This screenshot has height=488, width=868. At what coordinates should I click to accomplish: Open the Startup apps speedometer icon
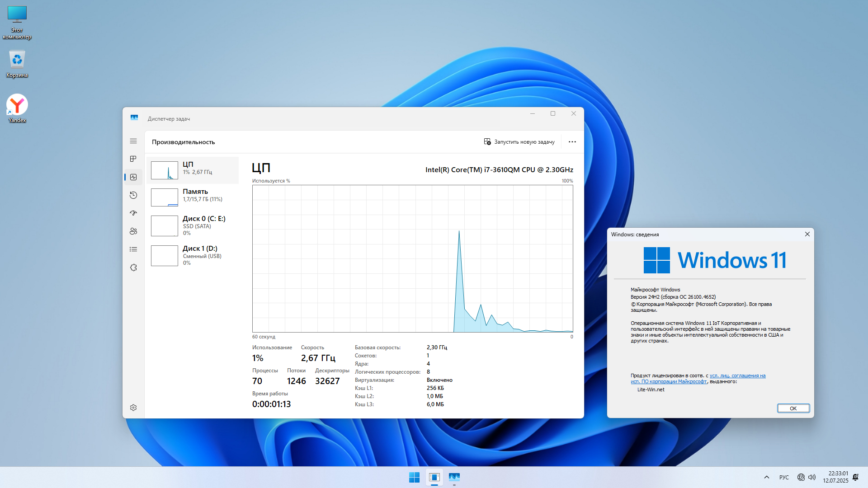coord(133,213)
